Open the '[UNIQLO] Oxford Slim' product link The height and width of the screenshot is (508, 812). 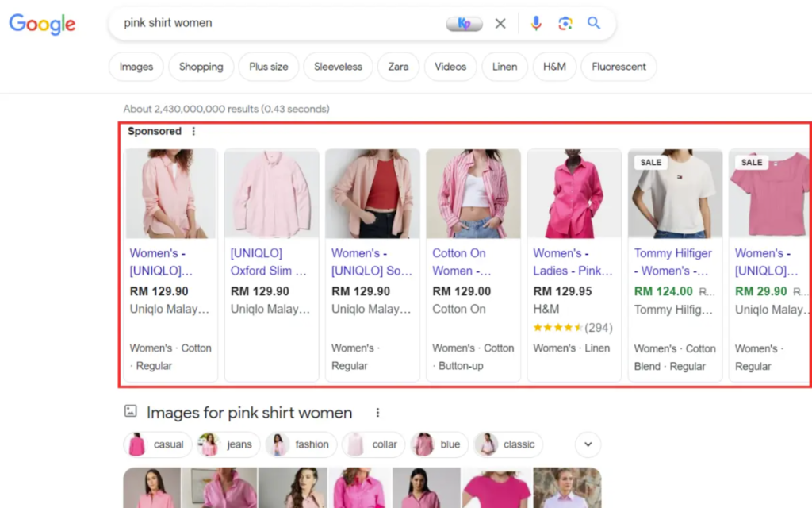(x=269, y=262)
